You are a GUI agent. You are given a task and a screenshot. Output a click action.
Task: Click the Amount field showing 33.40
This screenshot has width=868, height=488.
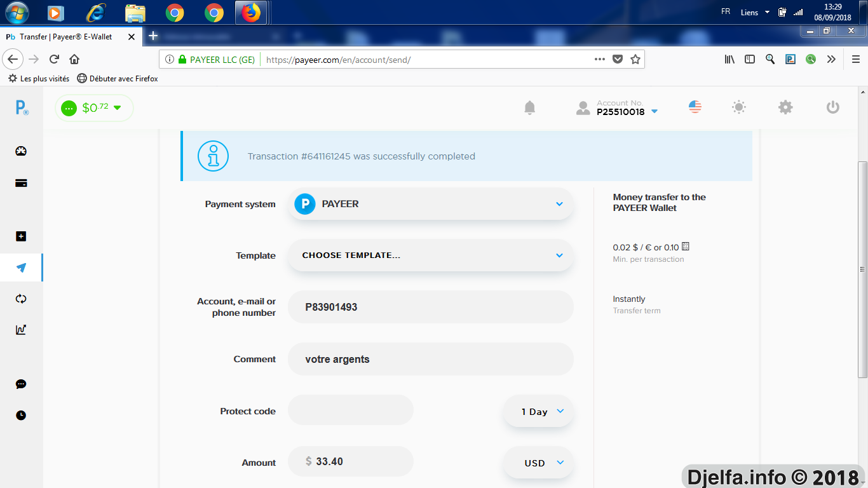pos(351,462)
